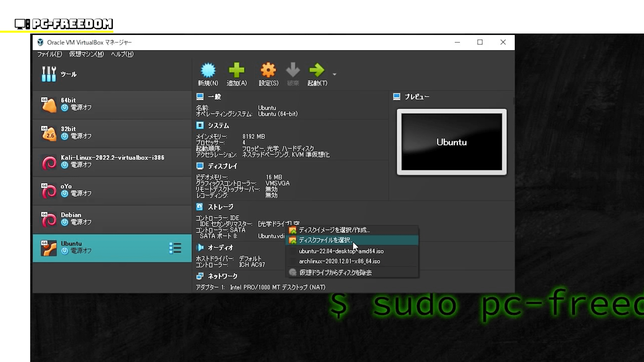Open Settings (設定) gear icon
Image resolution: width=644 pixels, height=362 pixels.
tap(268, 71)
